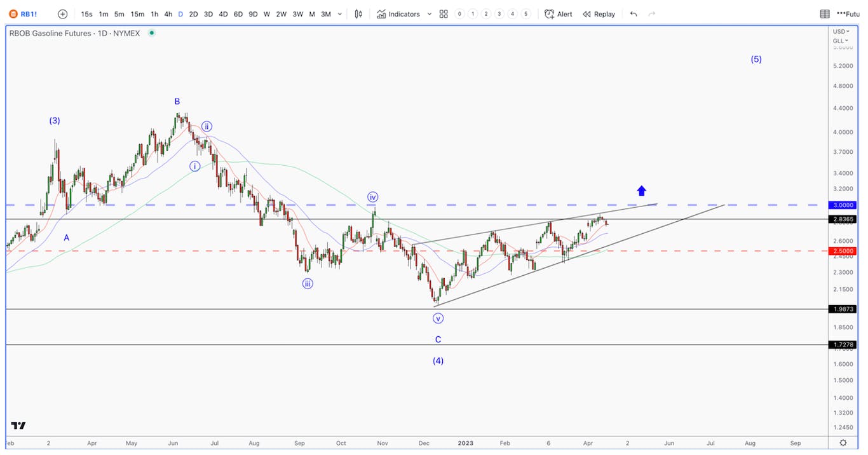
Task: Open chart settings gear in bottom corner
Action: tap(843, 443)
